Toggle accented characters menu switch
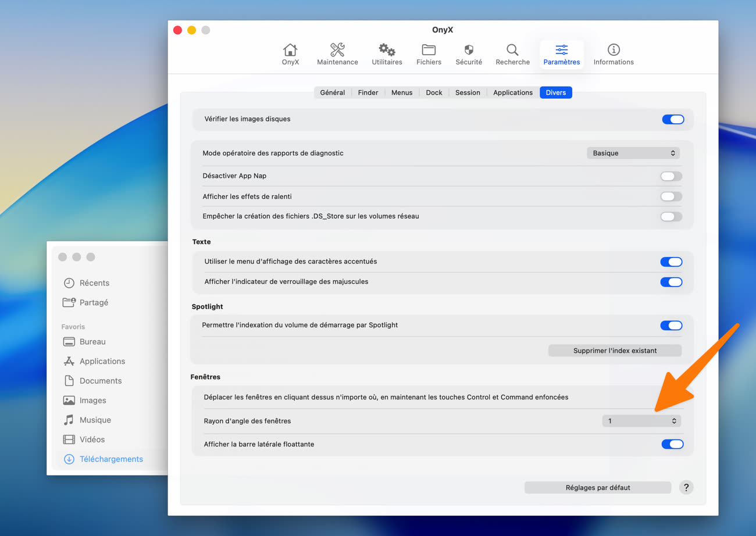This screenshot has height=536, width=756. [671, 262]
